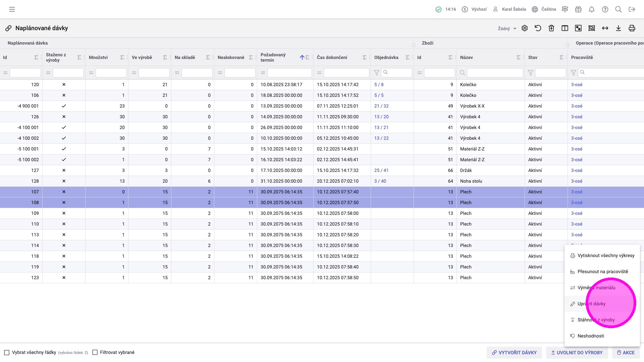Open order link 21 / 32
This screenshot has height=362, width=644.
point(381,106)
